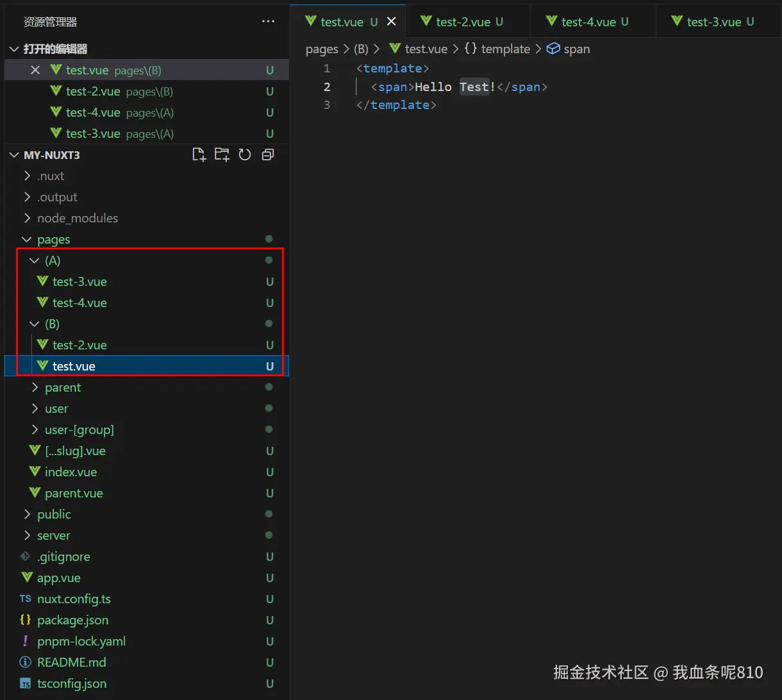782x700 pixels.
Task: Click the opening <template> tag in editor
Action: click(393, 68)
